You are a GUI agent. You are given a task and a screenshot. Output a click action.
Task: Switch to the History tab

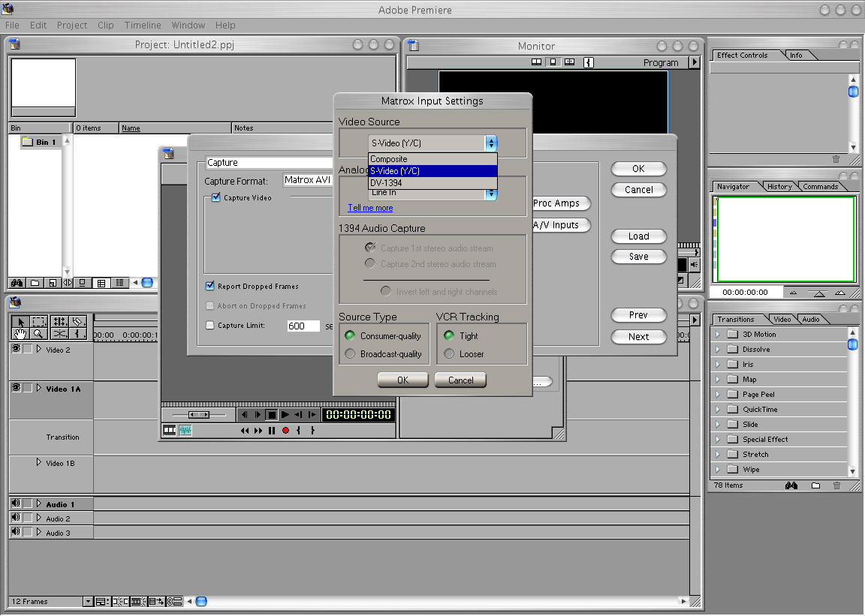(779, 186)
